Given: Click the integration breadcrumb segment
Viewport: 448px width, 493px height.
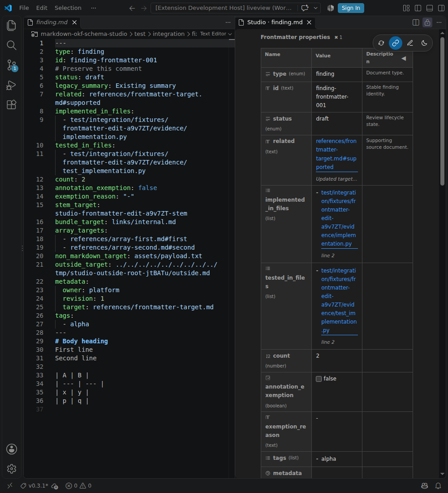Looking at the screenshot, I should point(168,34).
